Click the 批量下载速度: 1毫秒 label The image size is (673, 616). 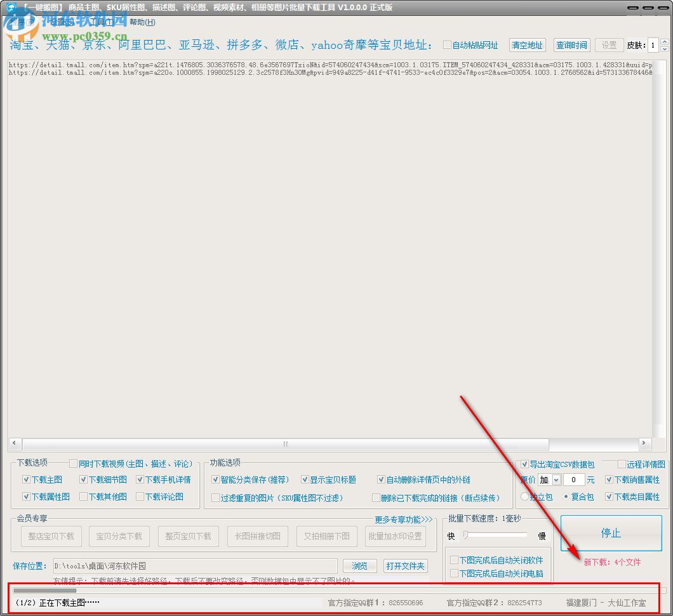point(484,519)
